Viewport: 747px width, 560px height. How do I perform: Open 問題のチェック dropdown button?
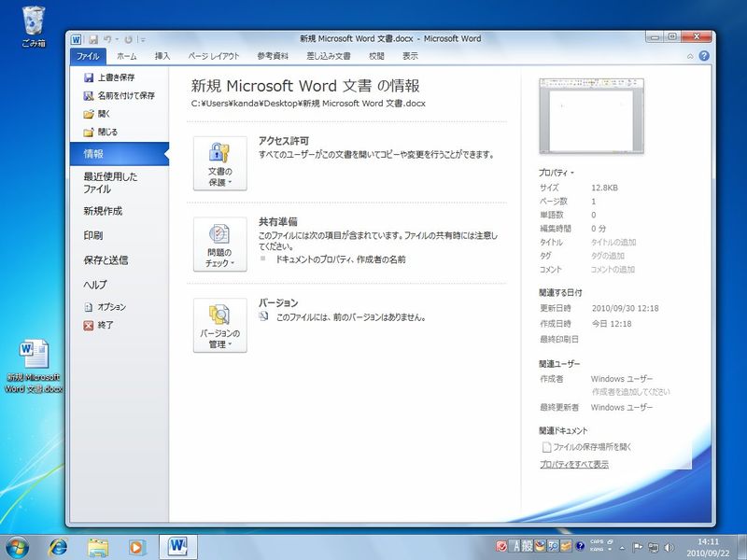click(220, 245)
